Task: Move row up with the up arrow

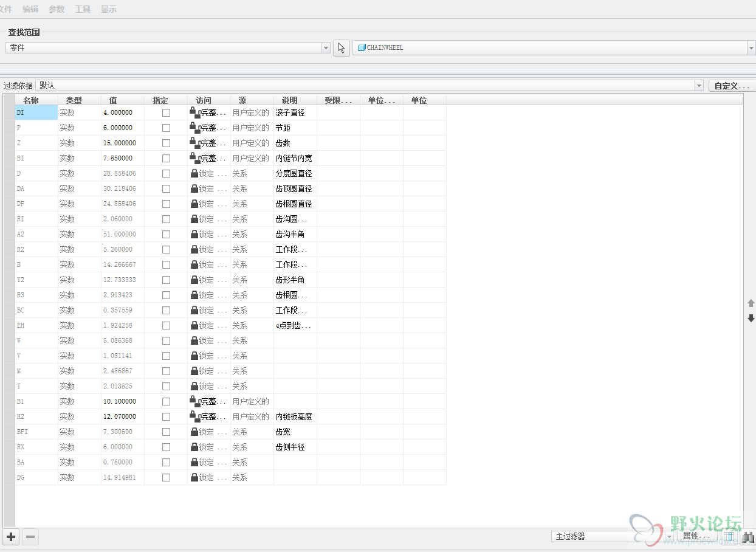Action: 751,303
